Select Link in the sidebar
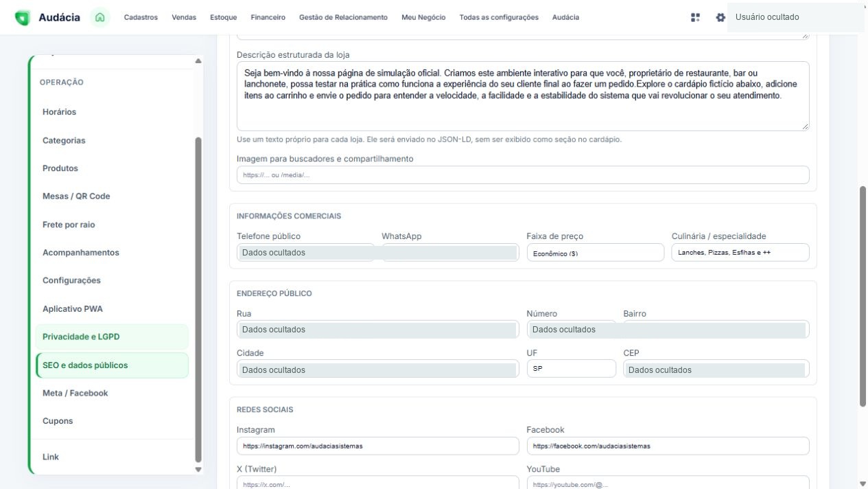 [111, 457]
